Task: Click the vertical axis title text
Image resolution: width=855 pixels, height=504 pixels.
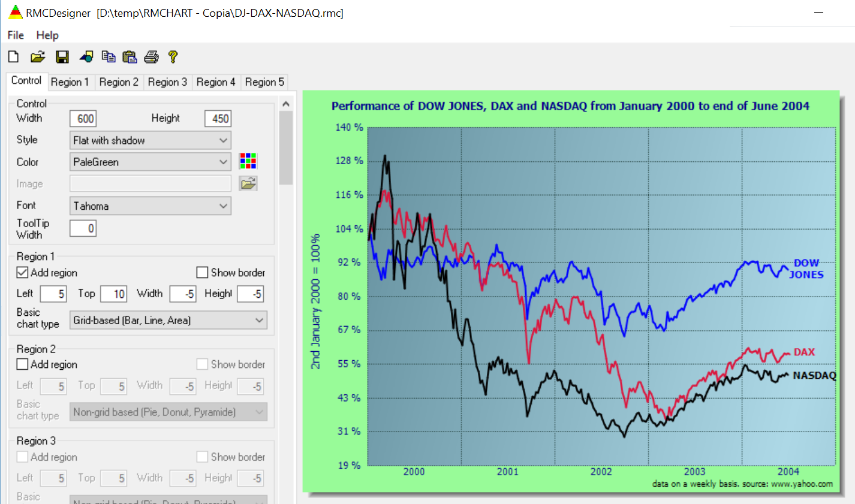Action: (x=315, y=301)
